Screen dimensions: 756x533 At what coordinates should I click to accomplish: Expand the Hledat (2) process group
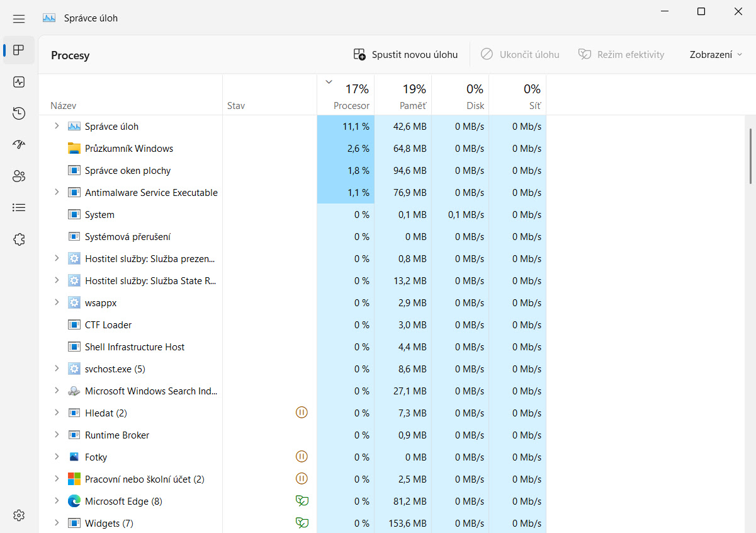[x=57, y=413]
